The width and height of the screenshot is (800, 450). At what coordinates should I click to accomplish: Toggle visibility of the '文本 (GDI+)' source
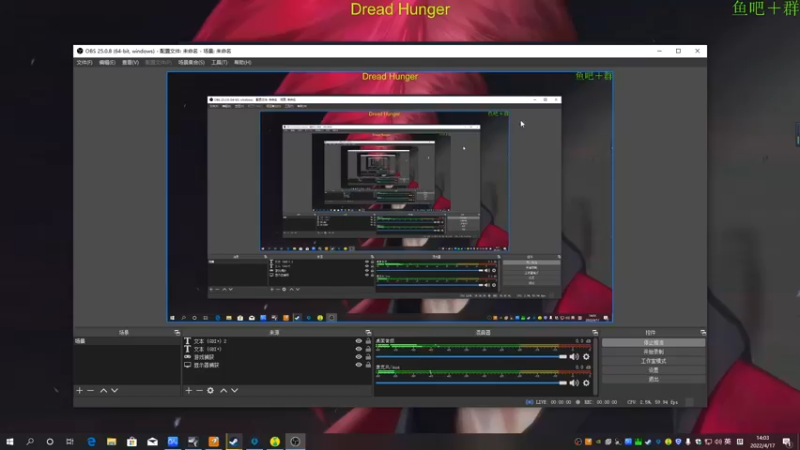coord(359,349)
